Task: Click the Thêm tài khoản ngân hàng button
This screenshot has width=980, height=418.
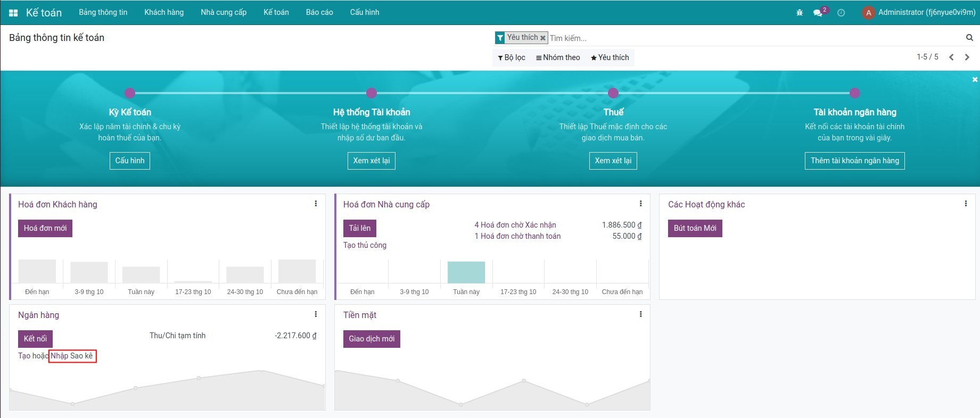Action: [x=854, y=161]
